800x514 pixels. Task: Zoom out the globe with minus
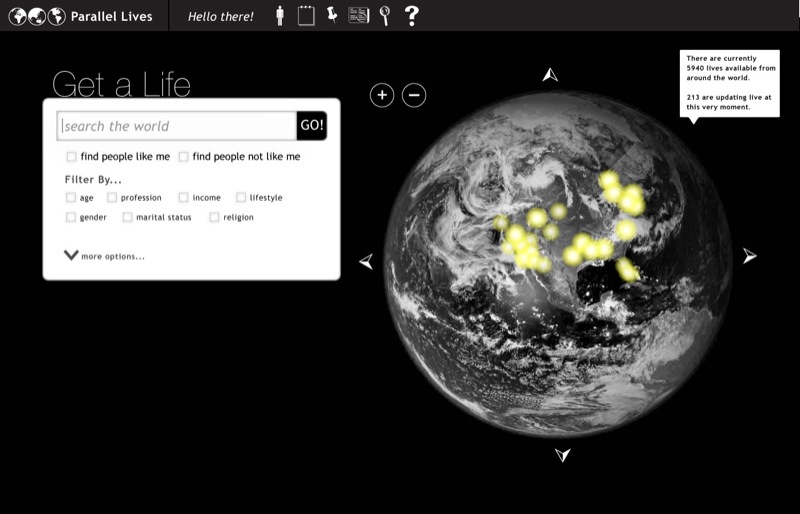(414, 95)
